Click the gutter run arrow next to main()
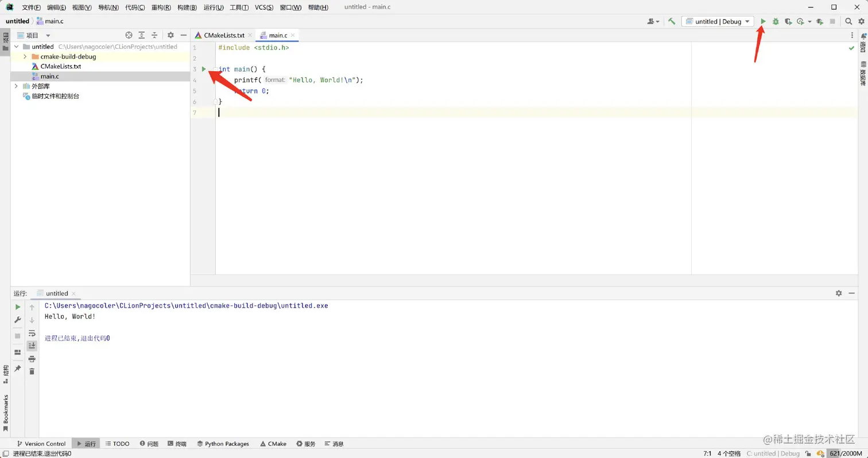 point(204,69)
